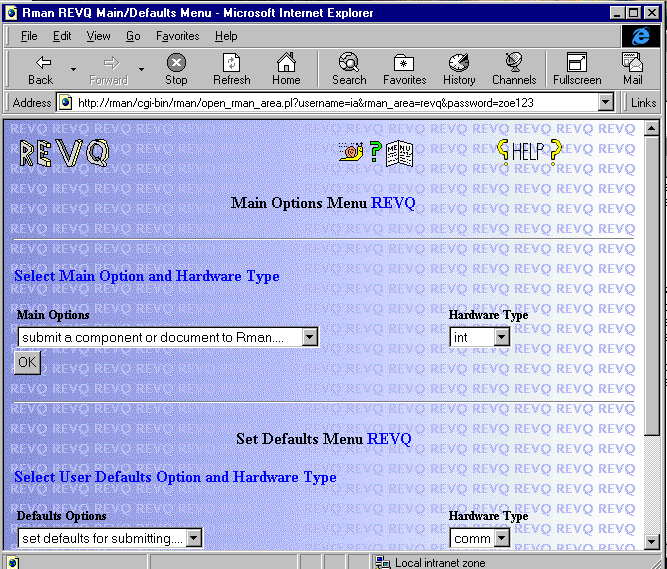
Task: Click the upper 'Hardware Type' label
Action: tap(488, 315)
